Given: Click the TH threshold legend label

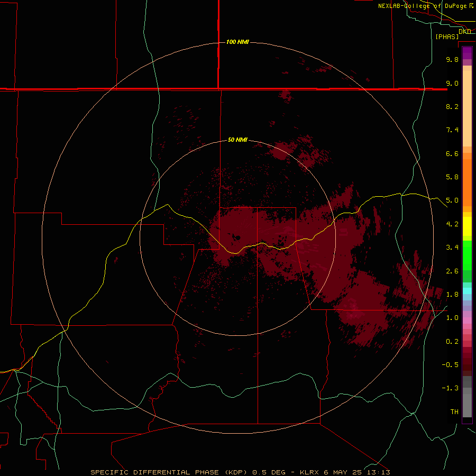Looking at the screenshot, I should pos(454,412).
